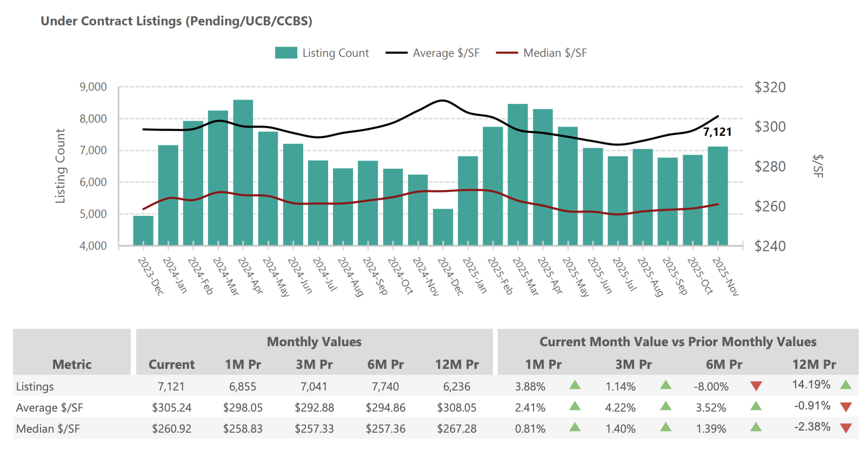Screen dimensions: 868x450
Task: Click the 2025-Nov bar labeled 7,121
Action: pos(718,196)
